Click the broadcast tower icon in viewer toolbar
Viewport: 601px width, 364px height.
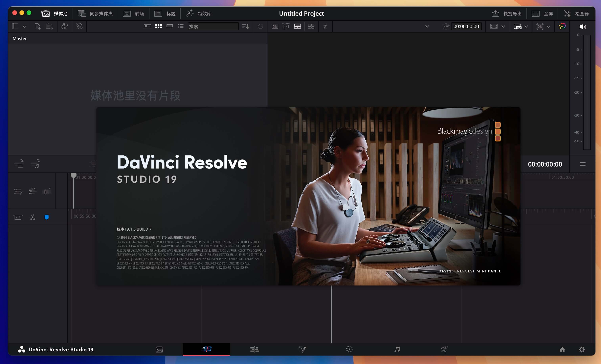tap(325, 26)
